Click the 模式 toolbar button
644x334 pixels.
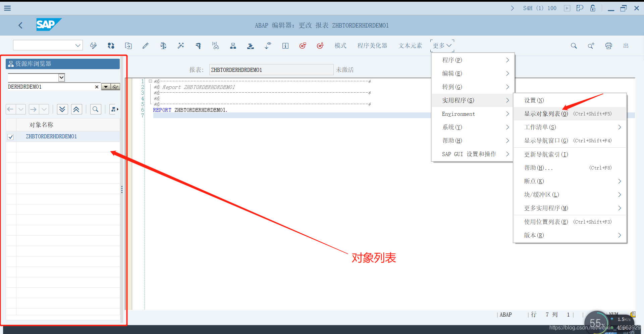340,46
